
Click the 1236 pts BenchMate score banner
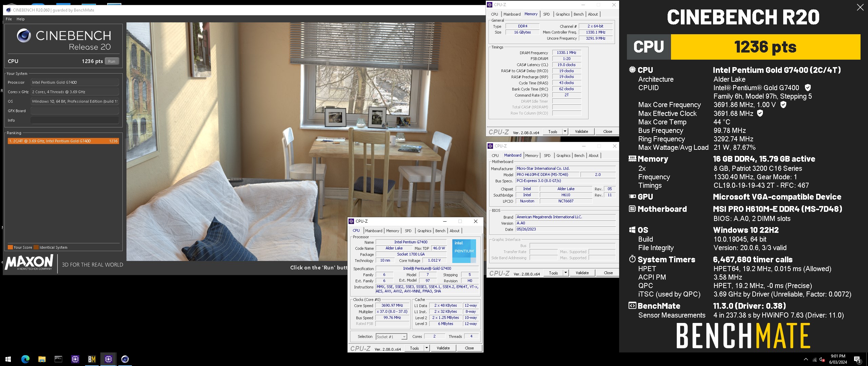[766, 47]
